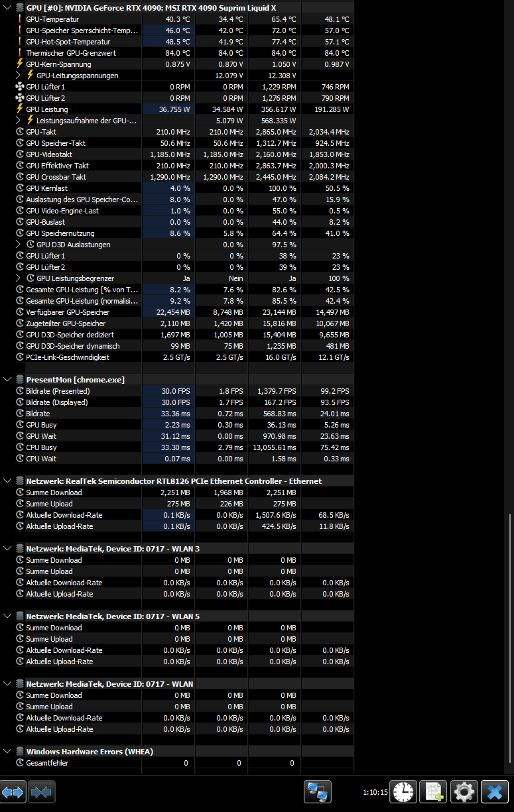This screenshot has width=514, height=812.
Task: Click the fan icon beside GPU Lüfter2 RPM row
Action: [x=20, y=98]
